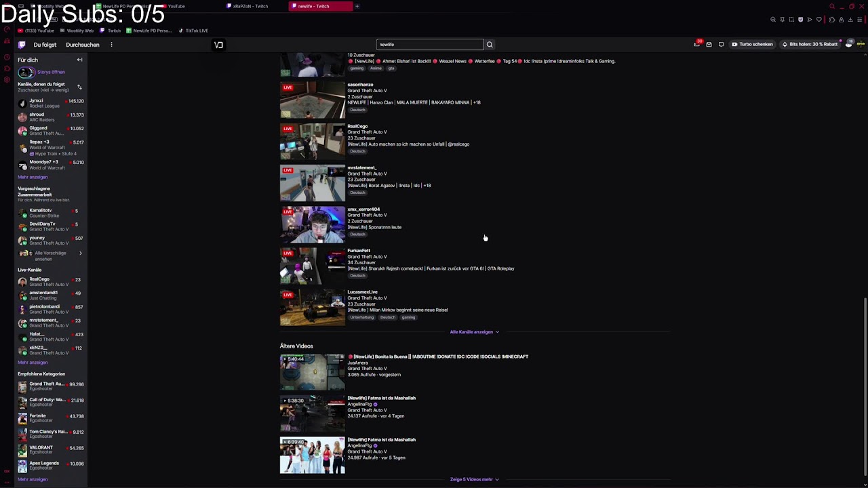The image size is (868, 488).
Task: Open Jynxzi channel in sidebar
Action: [52, 103]
